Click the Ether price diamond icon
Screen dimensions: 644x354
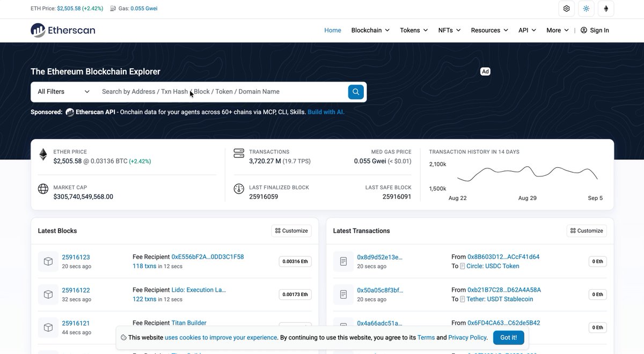[x=43, y=155]
